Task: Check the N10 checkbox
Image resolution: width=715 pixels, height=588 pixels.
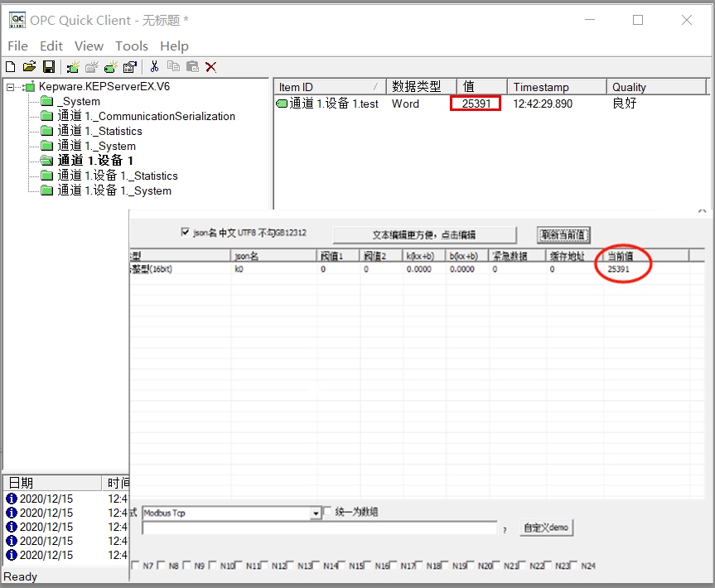Action: pyautogui.click(x=213, y=566)
